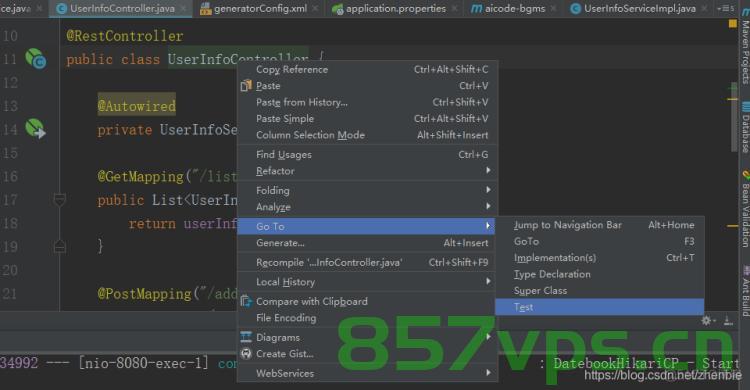
Task: Collapse the method fold marker beside public List
Action: coord(60,200)
